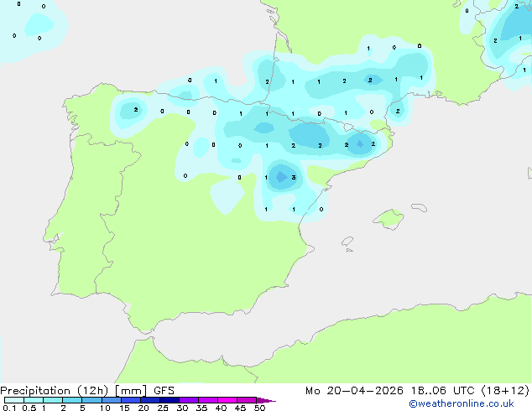The height and width of the screenshot is (411, 532).
Task: Select the 10 to 15 mm legend swatch
Action: click(111, 400)
